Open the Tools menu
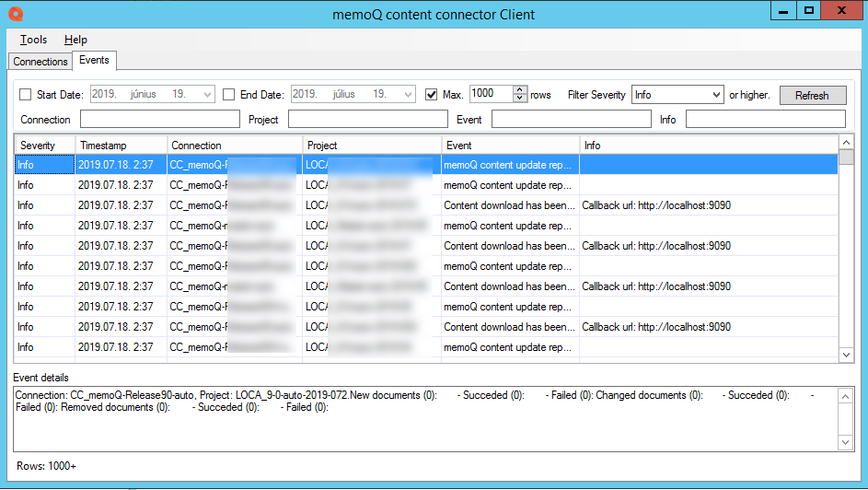Viewport: 868px width, 490px height. tap(33, 40)
